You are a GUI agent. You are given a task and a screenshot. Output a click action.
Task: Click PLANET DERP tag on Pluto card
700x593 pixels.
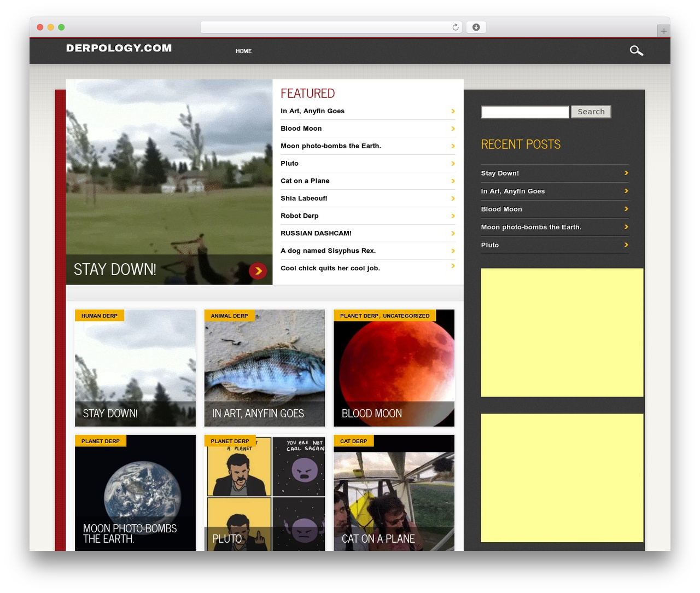[230, 441]
